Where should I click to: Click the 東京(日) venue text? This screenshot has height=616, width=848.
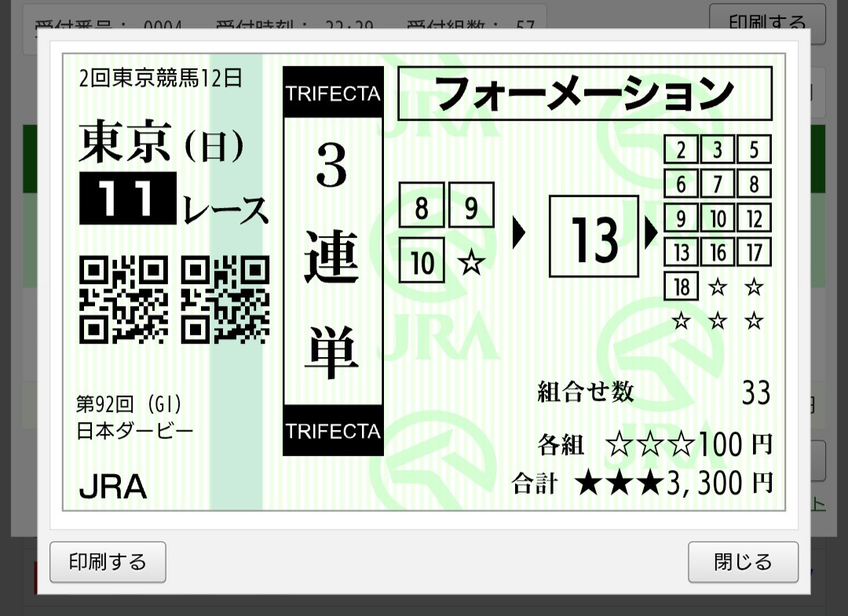pyautogui.click(x=161, y=142)
